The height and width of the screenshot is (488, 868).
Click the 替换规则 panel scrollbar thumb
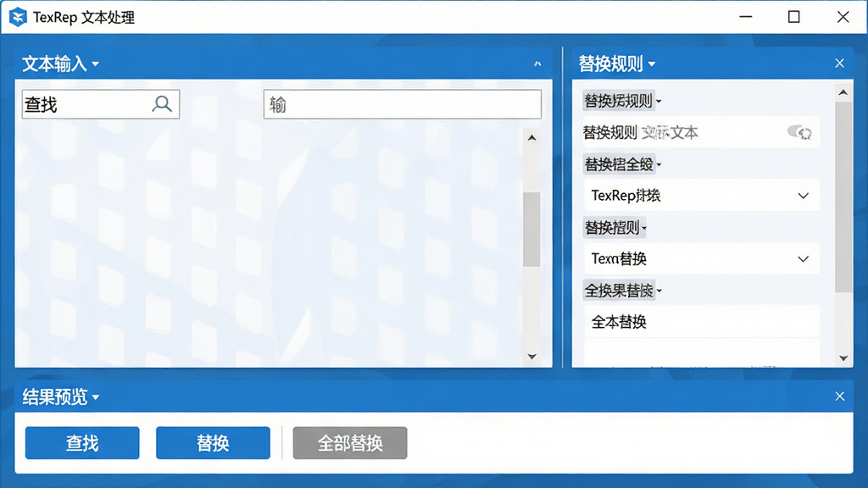[843, 197]
